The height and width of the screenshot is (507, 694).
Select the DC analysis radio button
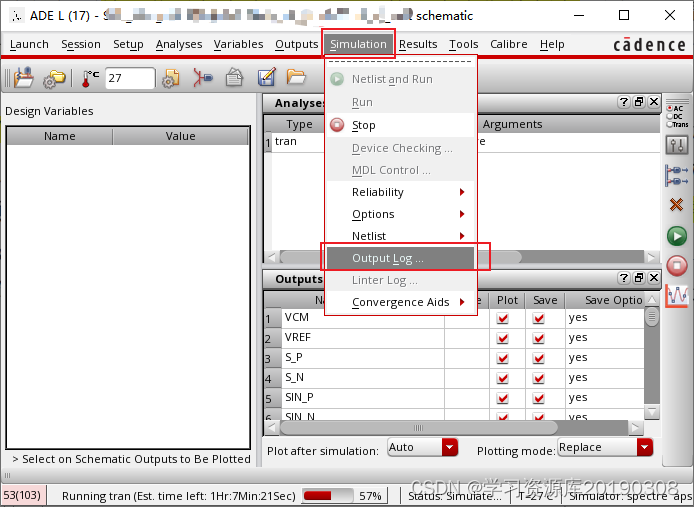click(x=670, y=116)
